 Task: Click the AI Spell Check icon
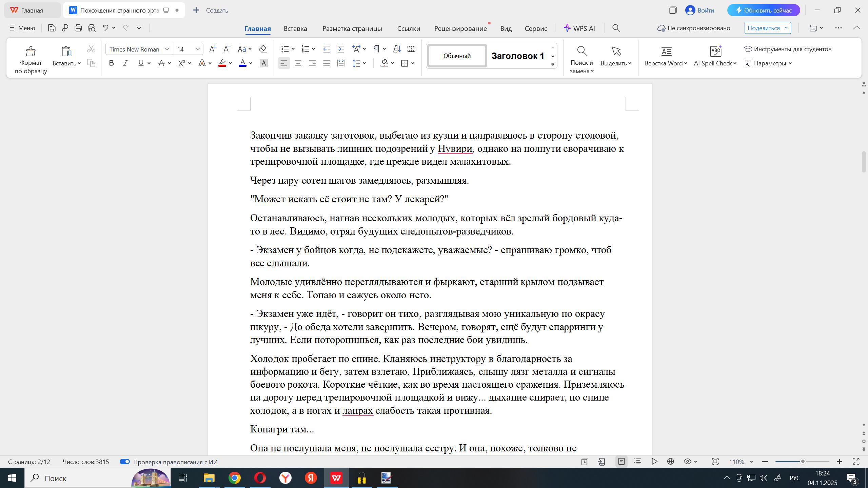(x=715, y=52)
